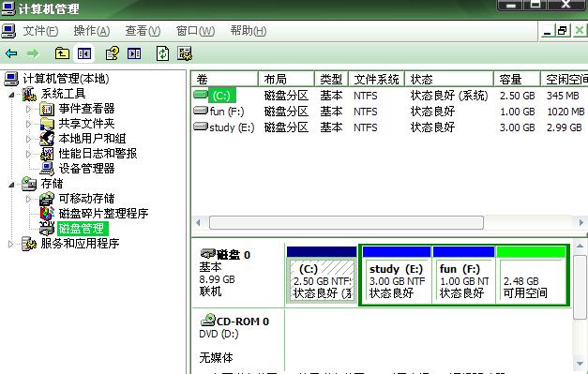The image size is (588, 374).
Task: Click the horizontal scrollbar thumb in volume list
Action: point(346,222)
